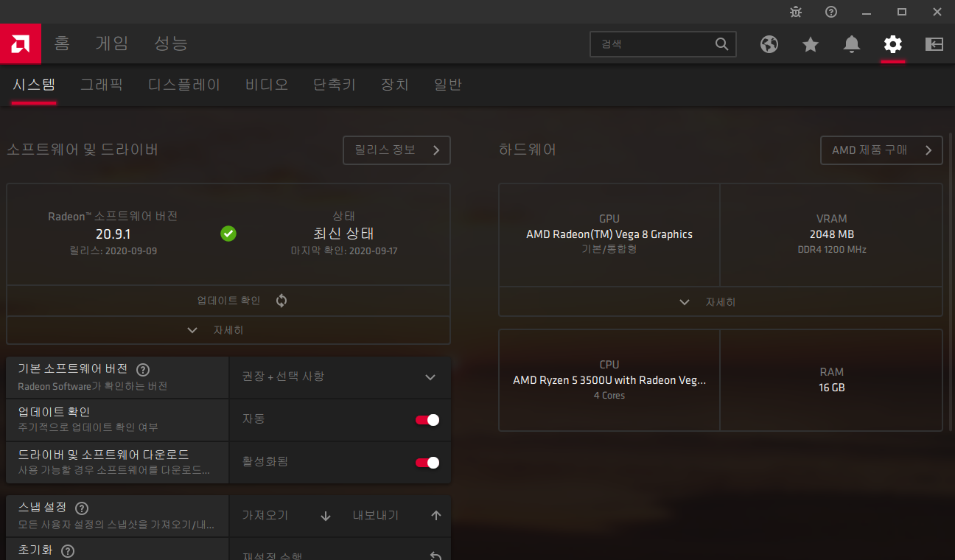Click the export up-arrow icon next to 내보내기
Viewport: 955px width, 560px height.
436,516
